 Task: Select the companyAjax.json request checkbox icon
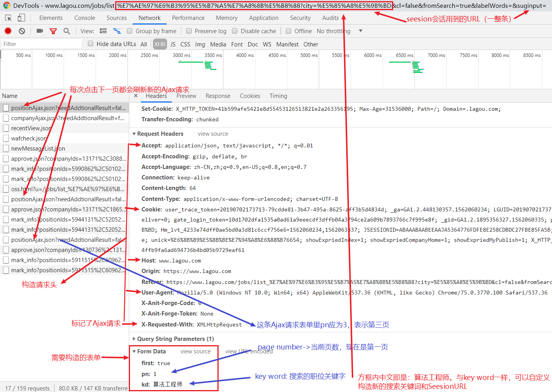(6, 118)
